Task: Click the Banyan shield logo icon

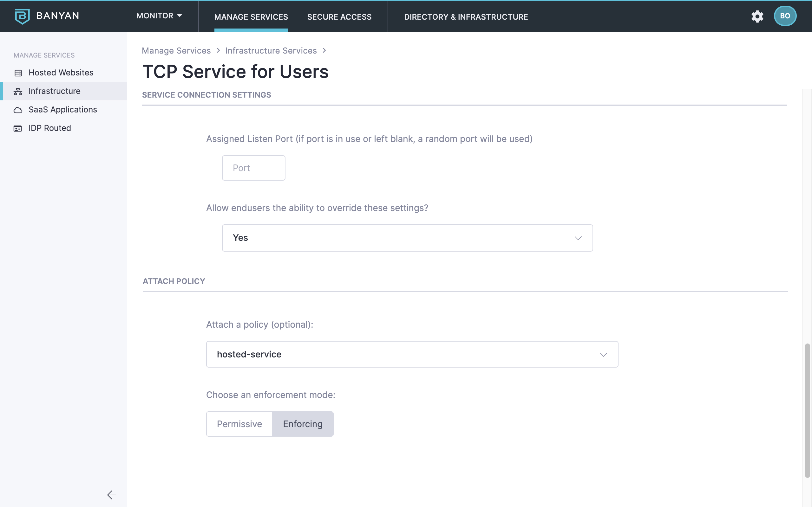Action: tap(22, 16)
